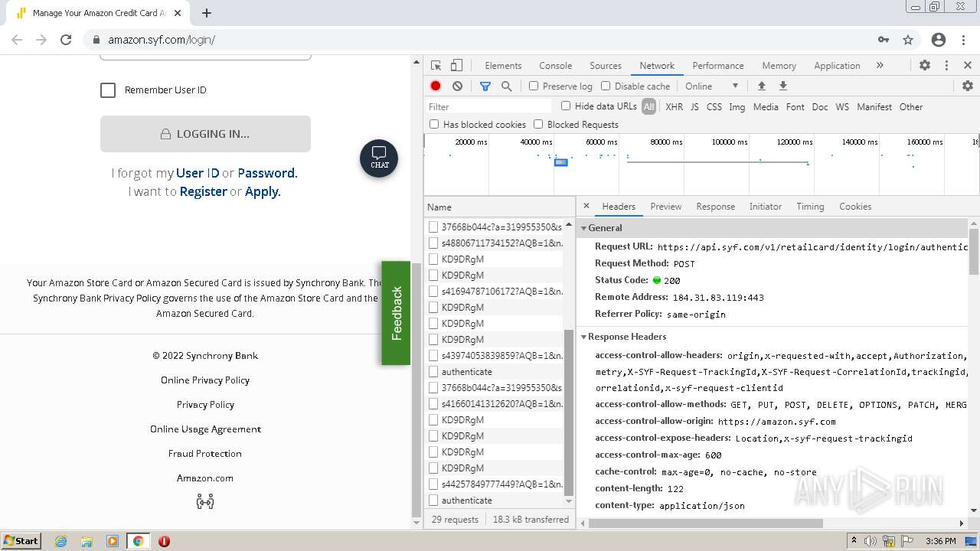Viewport: 980px width, 551px height.
Task: Open Network settings gear icon
Action: (968, 86)
